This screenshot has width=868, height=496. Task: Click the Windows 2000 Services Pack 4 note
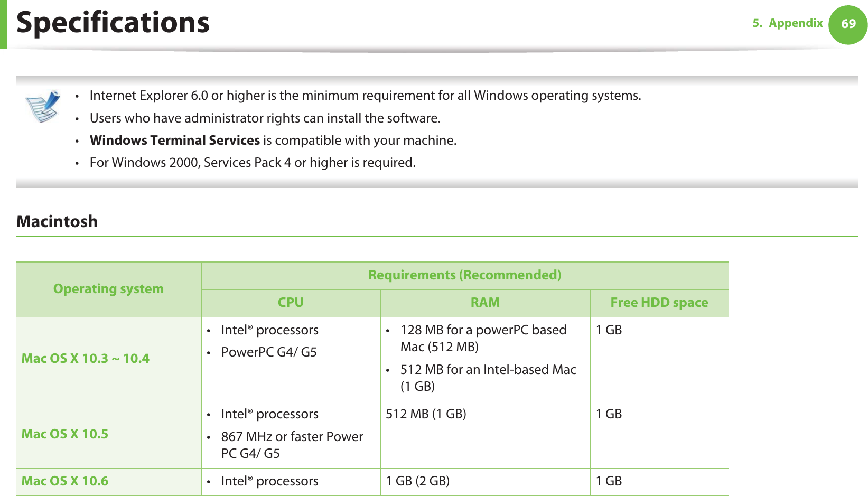[x=253, y=163]
